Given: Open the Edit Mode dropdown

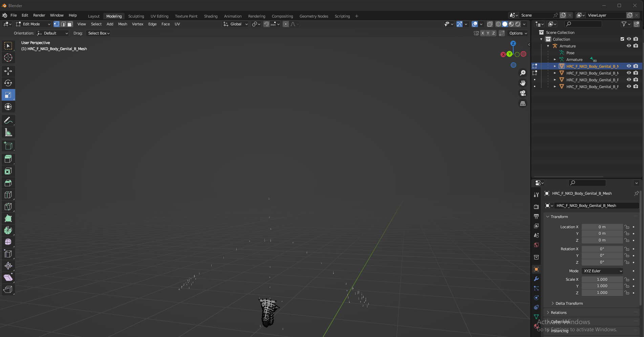Looking at the screenshot, I should pyautogui.click(x=33, y=24).
